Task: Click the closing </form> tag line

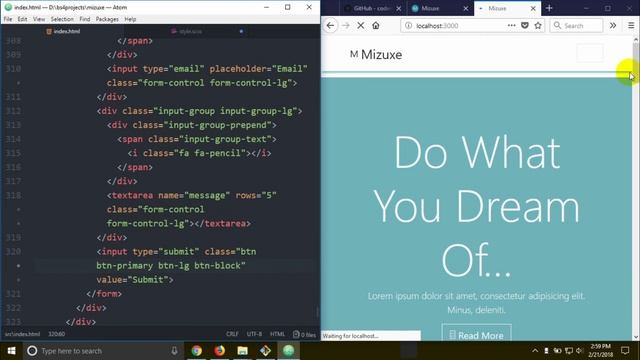Action: click(x=104, y=293)
